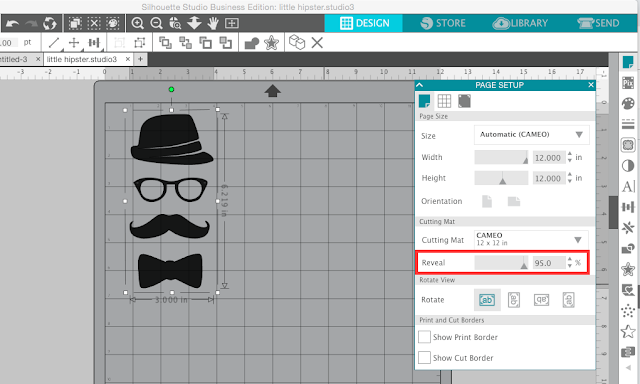The image size is (640, 384).
Task: Fit the page to window
Action: pyautogui.click(x=231, y=23)
